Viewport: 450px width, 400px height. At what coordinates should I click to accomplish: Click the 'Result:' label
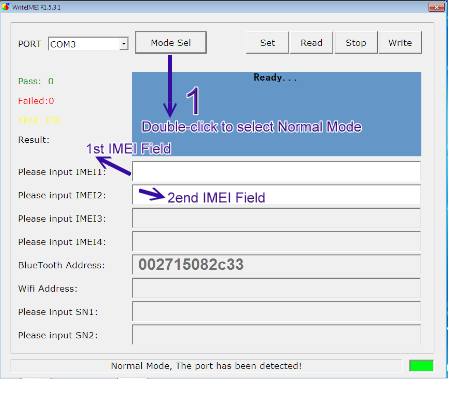tap(34, 140)
